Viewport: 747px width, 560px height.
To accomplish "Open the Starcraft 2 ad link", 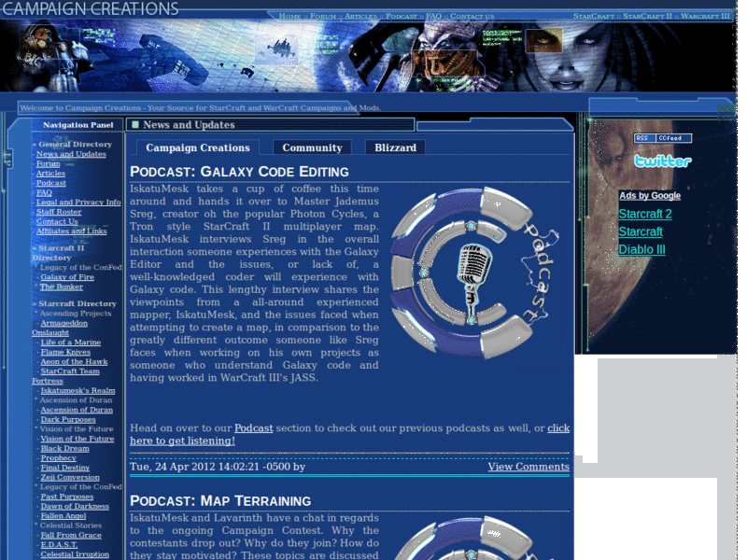I will click(645, 214).
